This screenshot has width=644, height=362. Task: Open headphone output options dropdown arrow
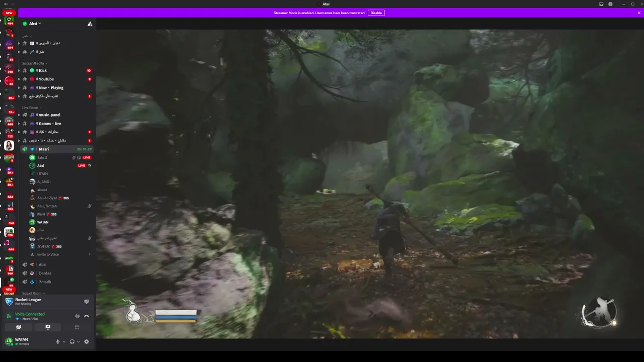[x=78, y=342]
